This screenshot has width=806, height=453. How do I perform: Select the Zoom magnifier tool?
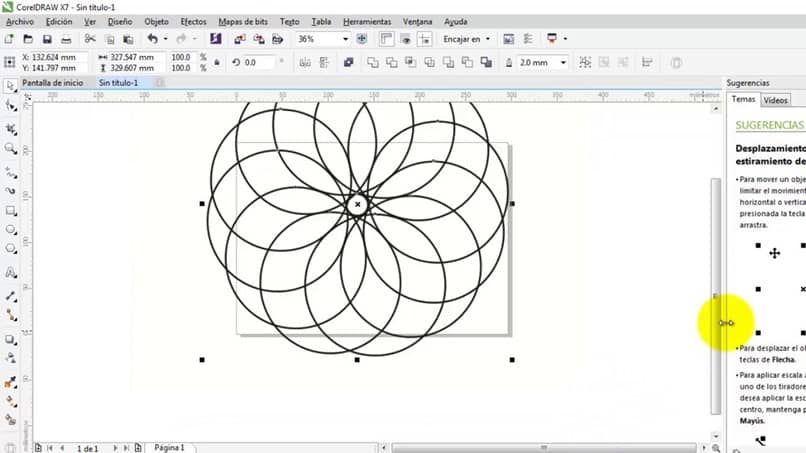[x=11, y=148]
